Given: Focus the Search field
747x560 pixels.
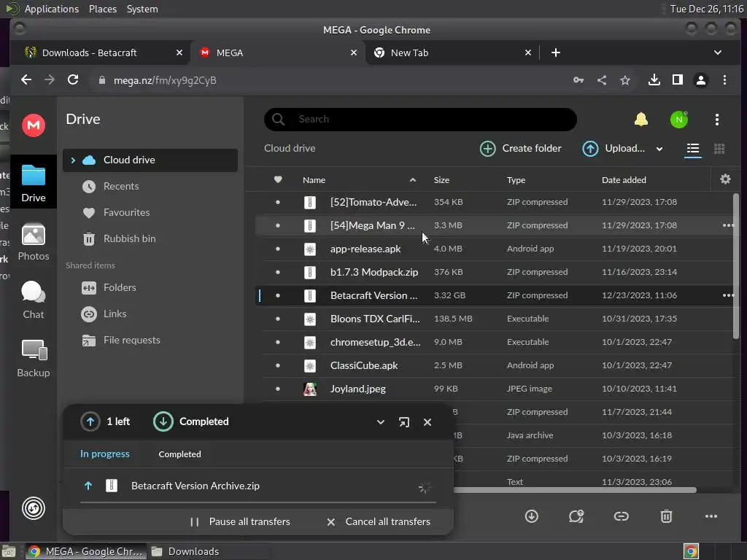Looking at the screenshot, I should [x=420, y=119].
